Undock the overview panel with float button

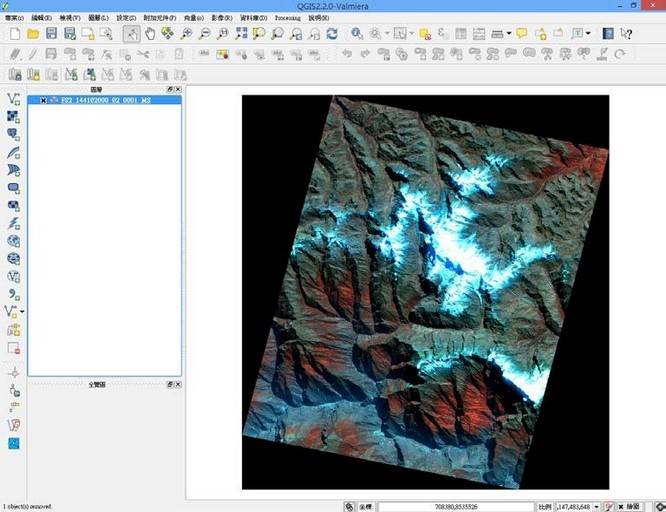pos(170,384)
